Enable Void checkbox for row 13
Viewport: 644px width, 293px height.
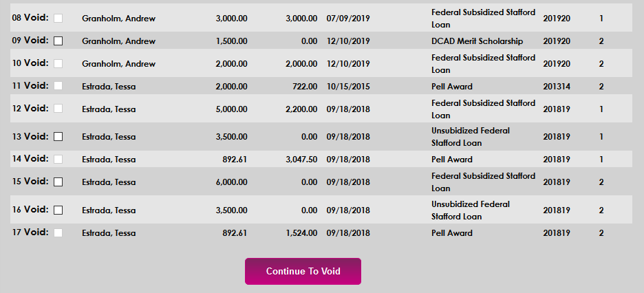point(58,136)
